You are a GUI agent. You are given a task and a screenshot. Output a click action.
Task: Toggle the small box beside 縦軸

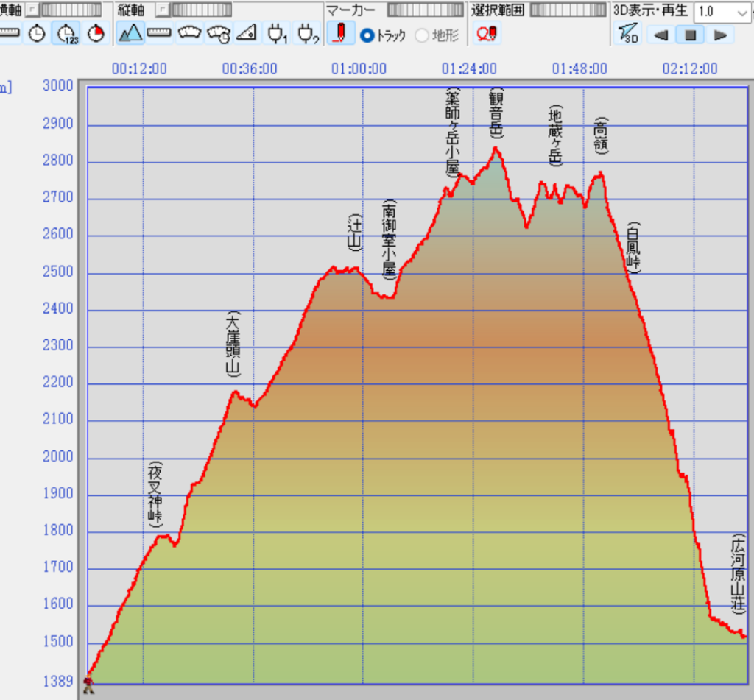click(163, 9)
